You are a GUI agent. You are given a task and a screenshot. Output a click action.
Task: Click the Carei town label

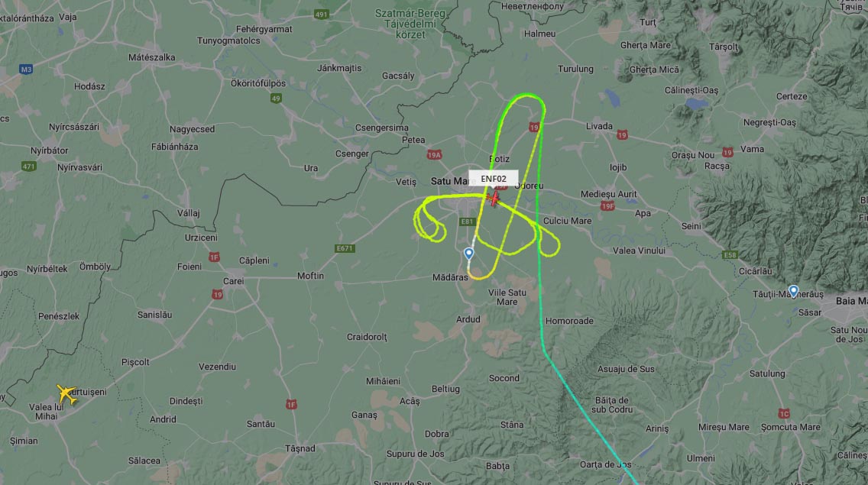coord(233,281)
